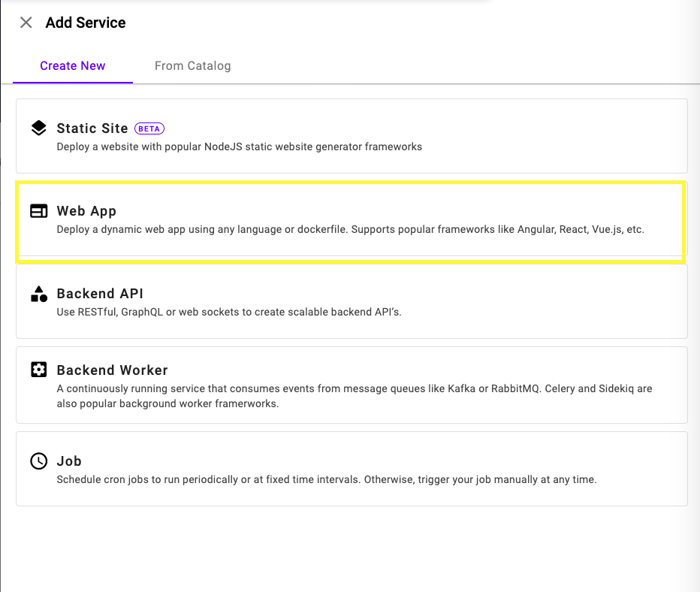Click the Static Site description about NodeJS frameworks

tap(239, 146)
